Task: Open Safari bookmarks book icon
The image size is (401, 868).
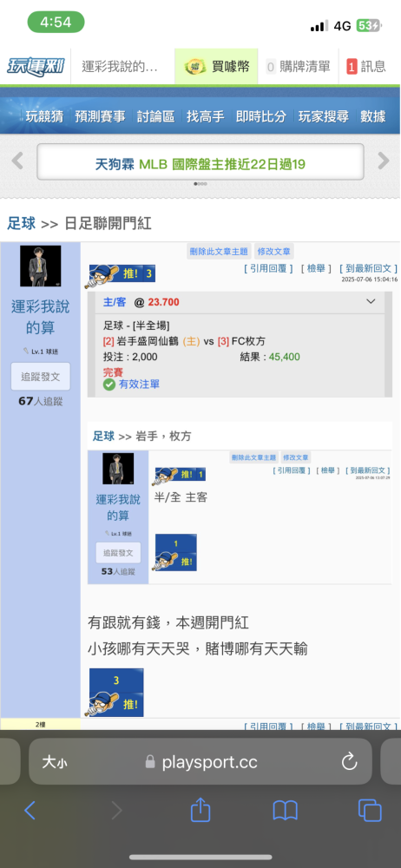Action: [286, 811]
